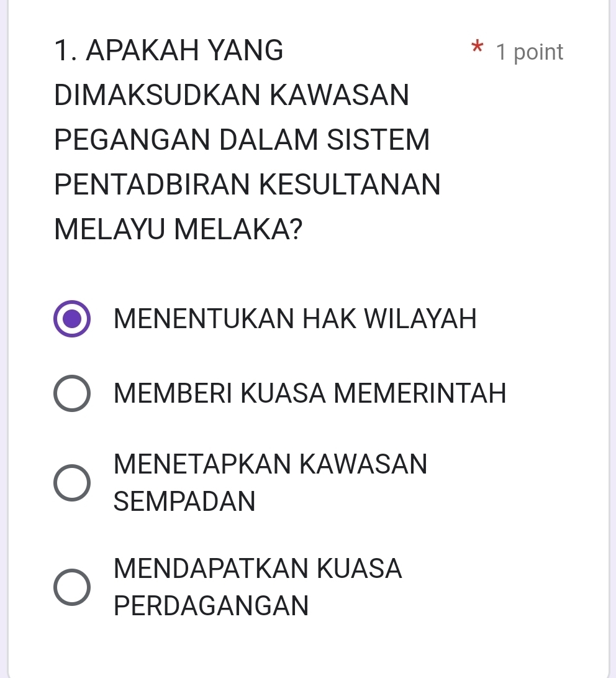The height and width of the screenshot is (678, 616).
Task: Click the "MEMBERI KUASA MEMERINTAH" answer text
Action: point(310,393)
